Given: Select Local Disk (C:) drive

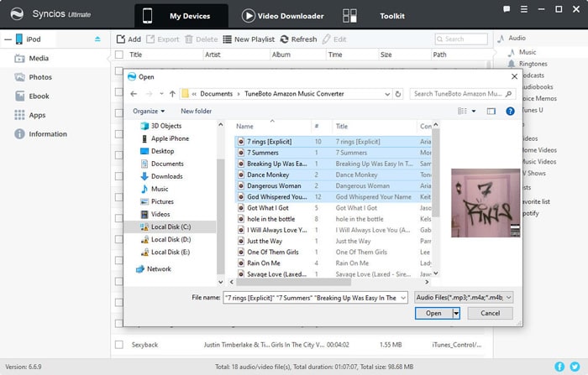Looking at the screenshot, I should tap(171, 227).
